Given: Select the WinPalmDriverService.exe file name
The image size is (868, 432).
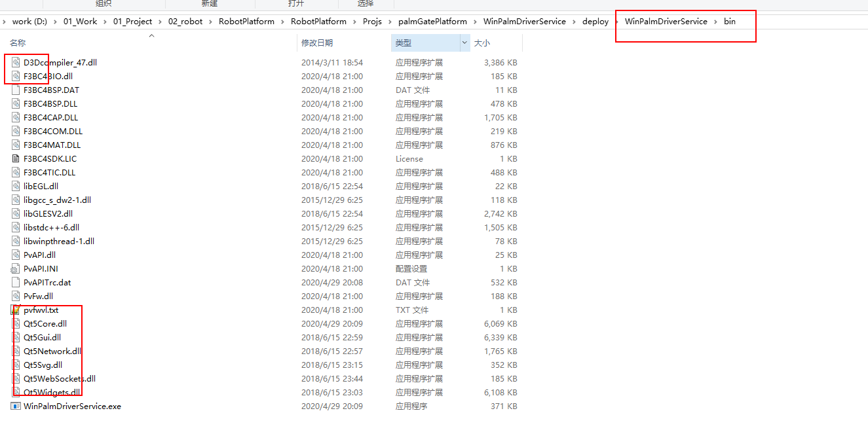Looking at the screenshot, I should tap(72, 406).
